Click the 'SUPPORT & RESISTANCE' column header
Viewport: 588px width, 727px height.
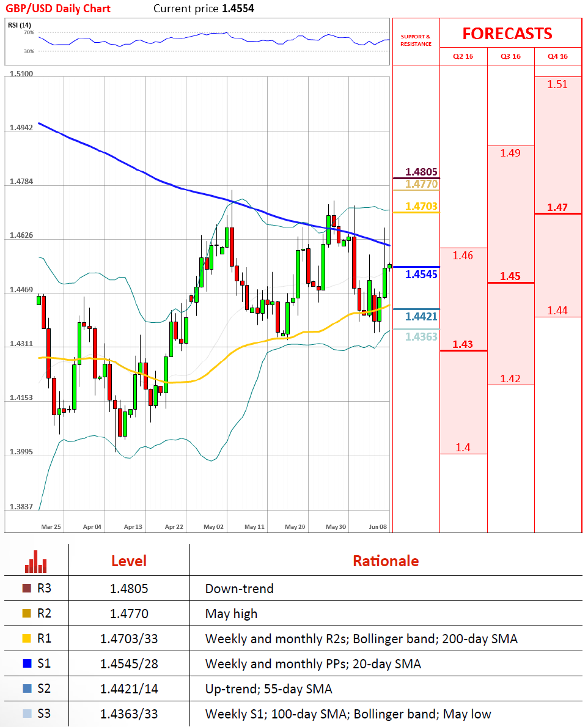click(x=416, y=40)
